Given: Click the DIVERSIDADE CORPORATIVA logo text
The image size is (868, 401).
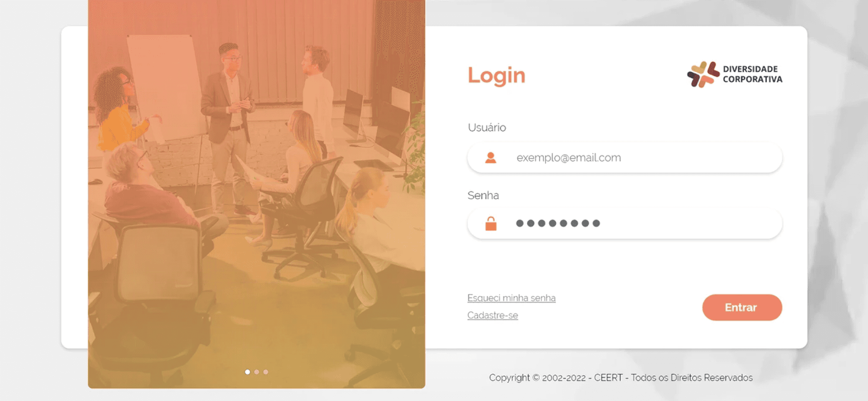Looking at the screenshot, I should click(x=753, y=74).
